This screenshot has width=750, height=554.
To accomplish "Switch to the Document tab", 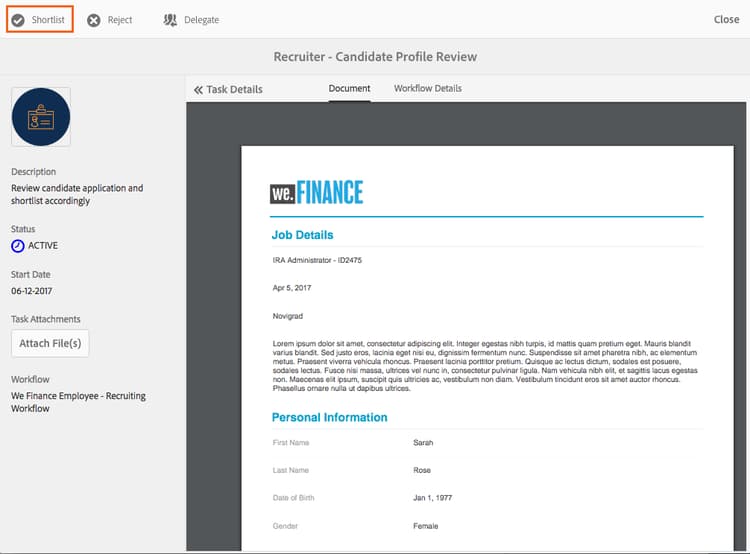I will pyautogui.click(x=349, y=89).
